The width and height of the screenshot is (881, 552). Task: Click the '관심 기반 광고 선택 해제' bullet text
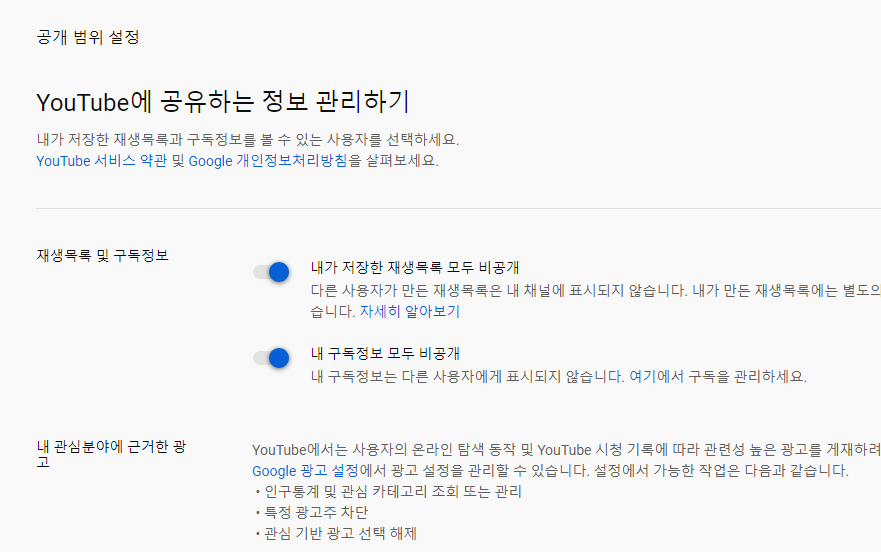340,533
